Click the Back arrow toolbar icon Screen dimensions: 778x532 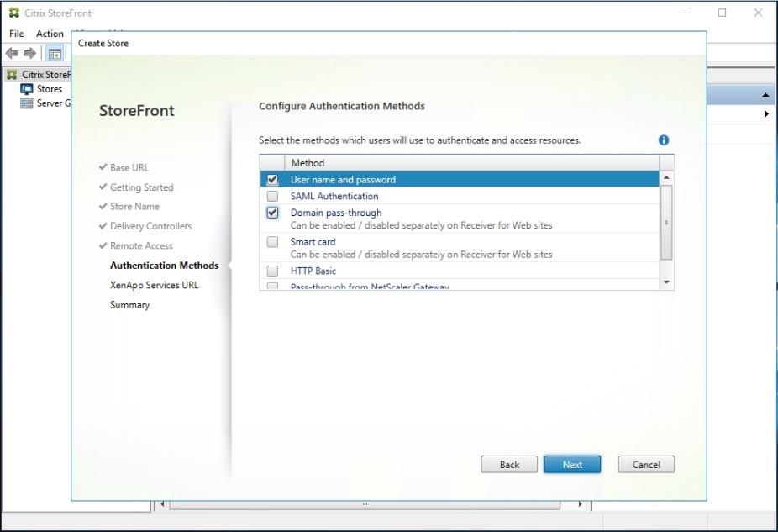pos(12,53)
